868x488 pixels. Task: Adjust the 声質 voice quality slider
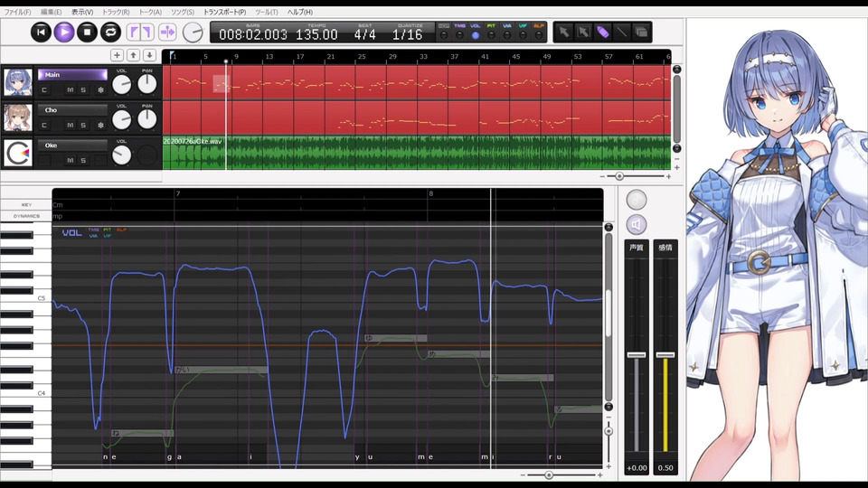(x=636, y=354)
